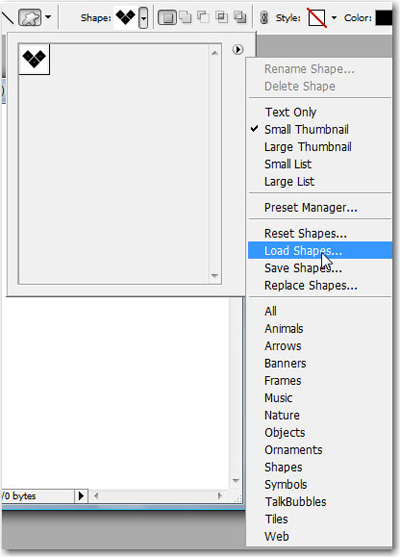Choose Exclude overlapping shape areas mode

[x=240, y=17]
